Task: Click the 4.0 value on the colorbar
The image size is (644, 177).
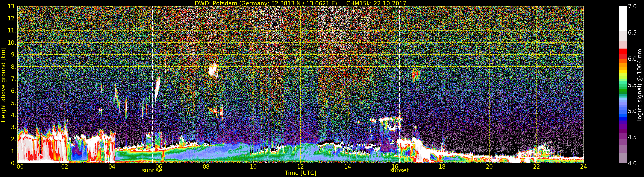Action: pyautogui.click(x=632, y=163)
